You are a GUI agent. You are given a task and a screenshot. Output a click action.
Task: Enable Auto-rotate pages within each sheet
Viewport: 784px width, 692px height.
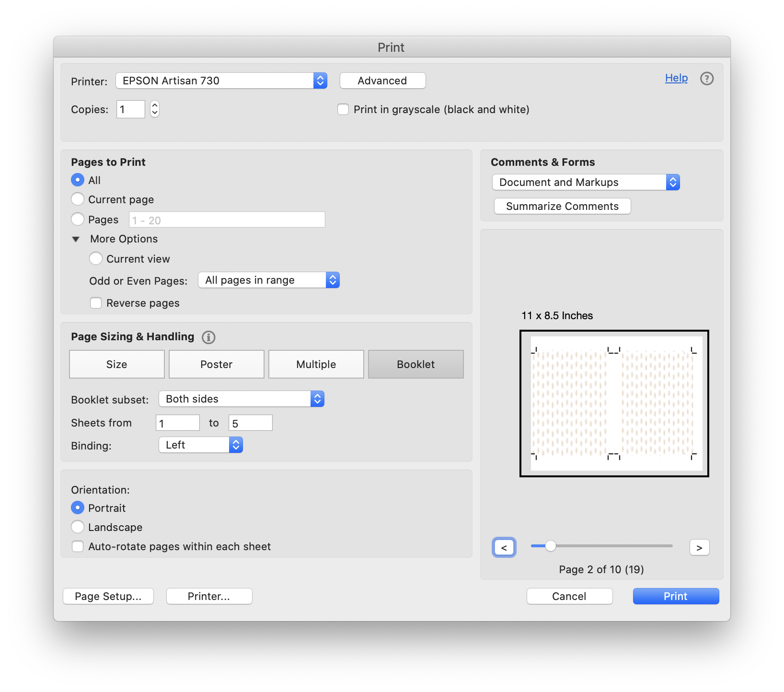tap(78, 546)
